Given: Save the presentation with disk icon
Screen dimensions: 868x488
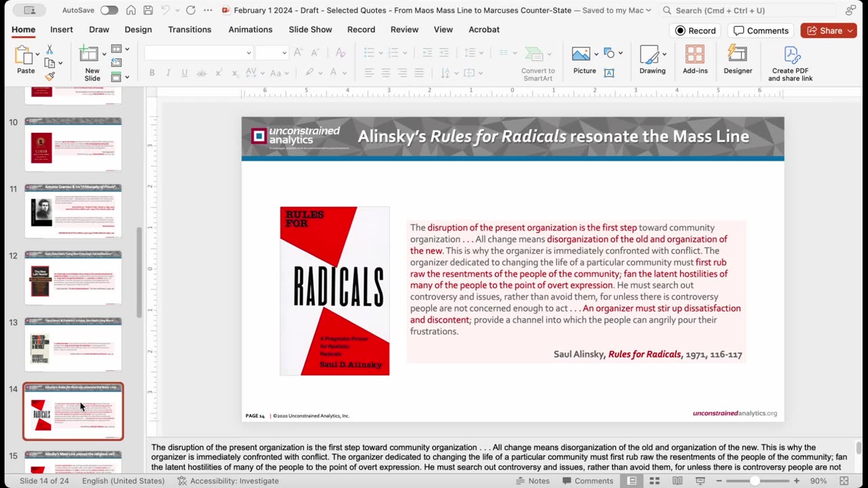Looking at the screenshot, I should [x=148, y=10].
